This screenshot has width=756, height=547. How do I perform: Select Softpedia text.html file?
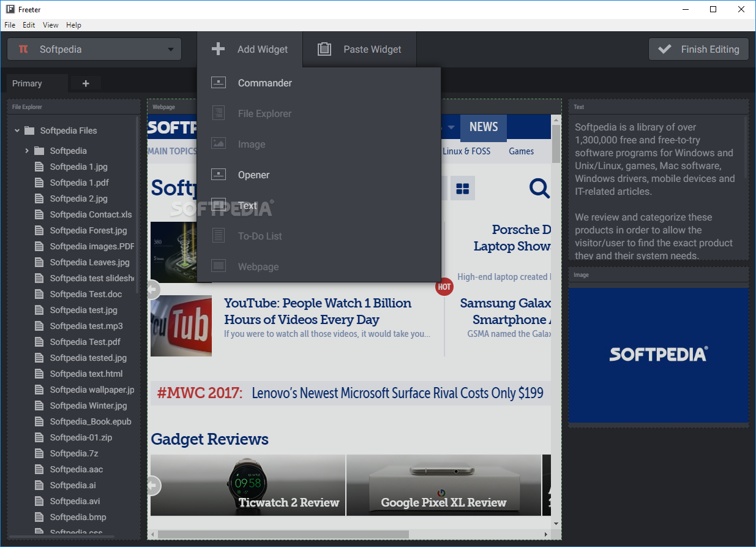[x=86, y=374]
